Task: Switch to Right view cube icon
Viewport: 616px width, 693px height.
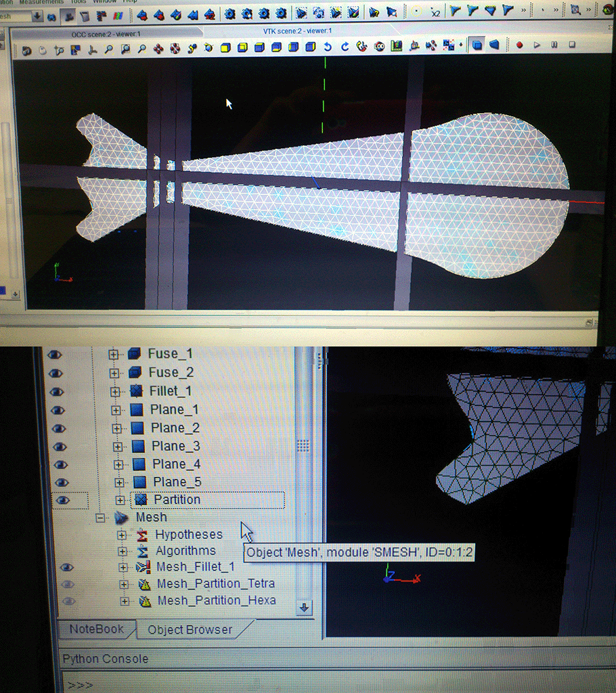Action: pyautogui.click(x=311, y=47)
